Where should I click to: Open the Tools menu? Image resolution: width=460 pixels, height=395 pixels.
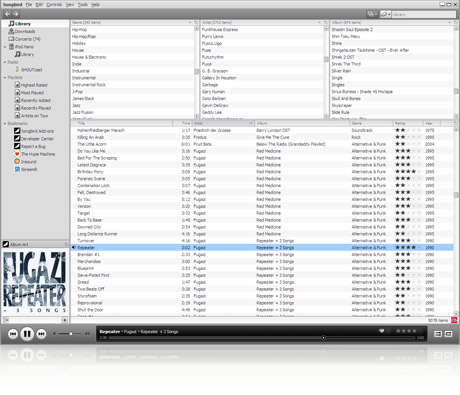[x=82, y=5]
